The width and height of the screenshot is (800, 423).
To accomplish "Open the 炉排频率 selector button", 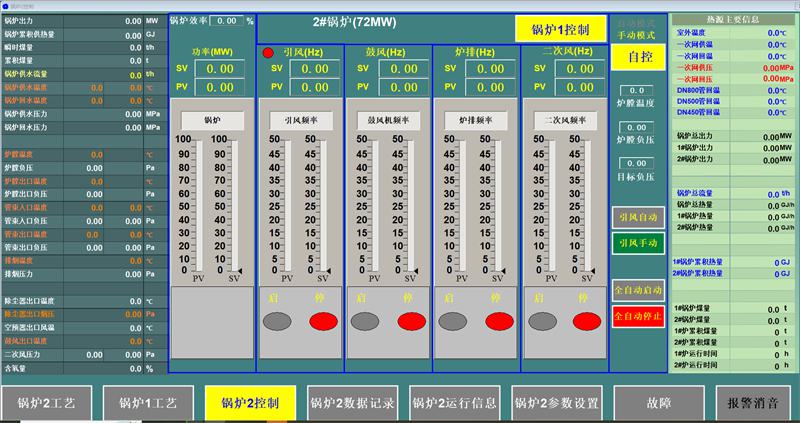I will (476, 120).
